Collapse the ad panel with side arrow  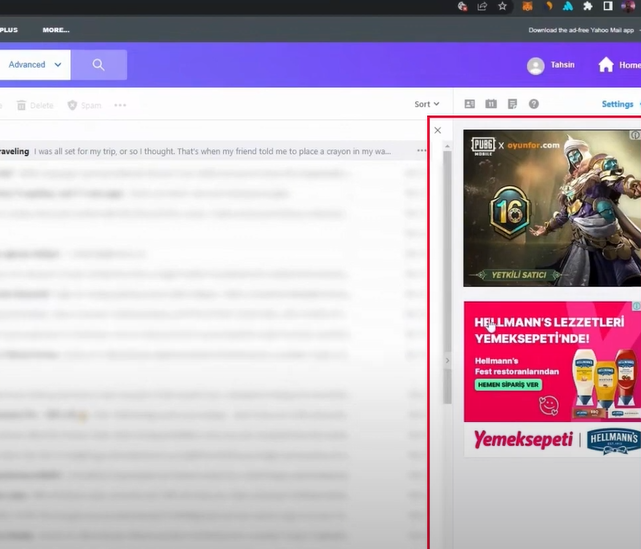pos(447,361)
